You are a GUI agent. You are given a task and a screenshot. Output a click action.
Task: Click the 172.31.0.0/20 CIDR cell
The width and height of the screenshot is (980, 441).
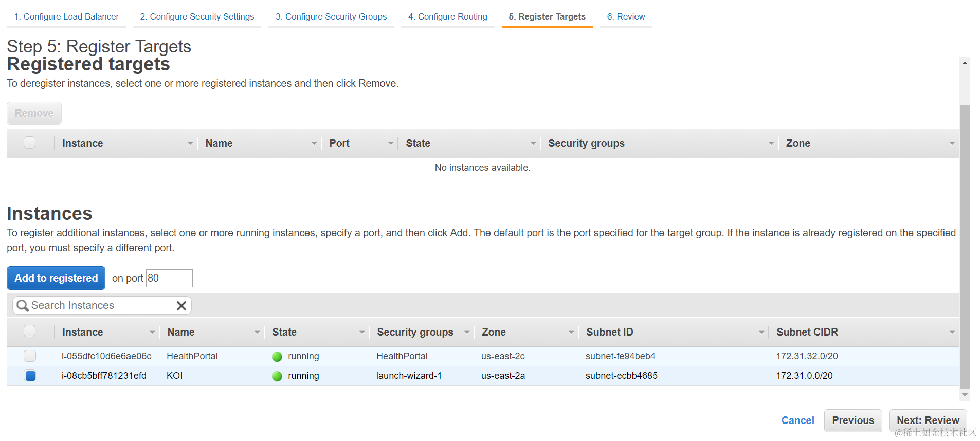(x=804, y=376)
